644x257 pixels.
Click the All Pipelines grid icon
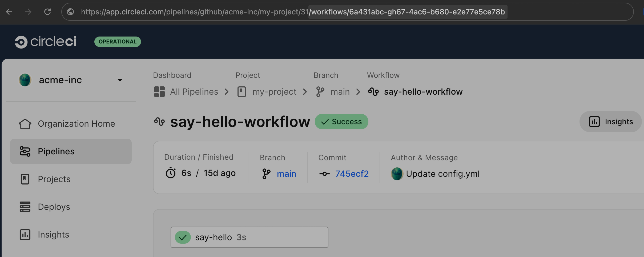click(159, 92)
